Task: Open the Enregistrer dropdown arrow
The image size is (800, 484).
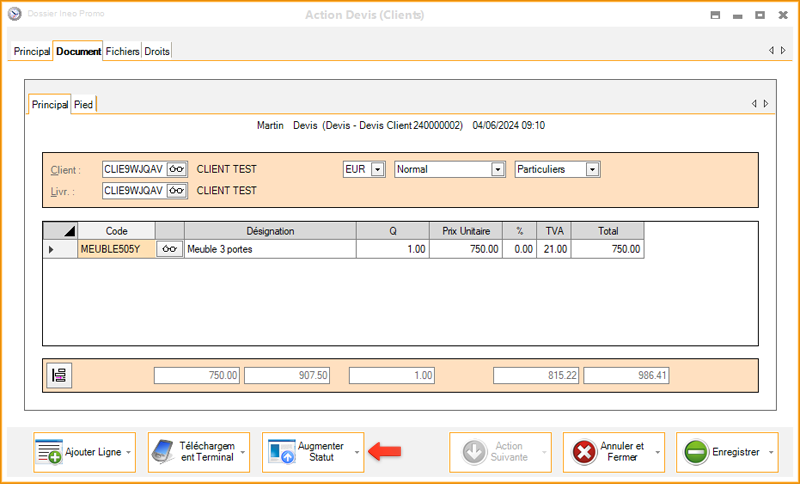Action: pyautogui.click(x=772, y=453)
